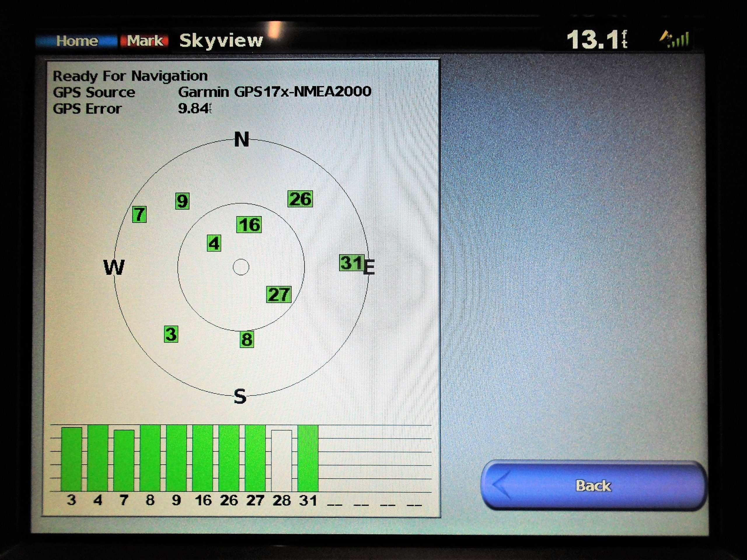Tap the signal bar for satellite 31
This screenshot has height=560, width=747.
pyautogui.click(x=308, y=458)
